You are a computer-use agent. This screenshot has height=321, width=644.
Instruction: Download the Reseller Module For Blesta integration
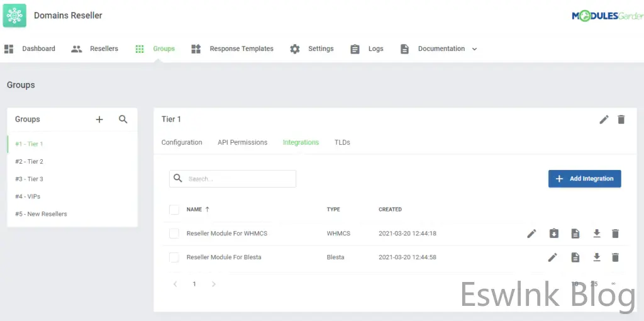[x=597, y=257]
